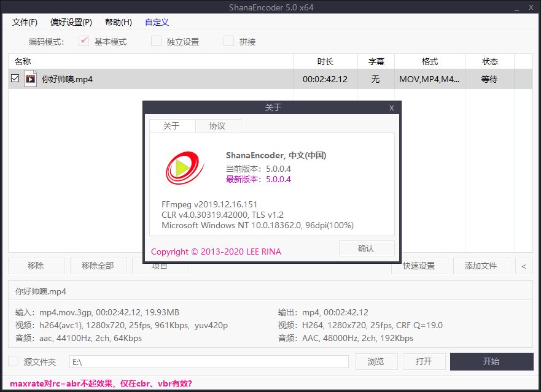This screenshot has width=541, height=392.
Task: Collapse side panel with the < button
Action: pyautogui.click(x=524, y=266)
